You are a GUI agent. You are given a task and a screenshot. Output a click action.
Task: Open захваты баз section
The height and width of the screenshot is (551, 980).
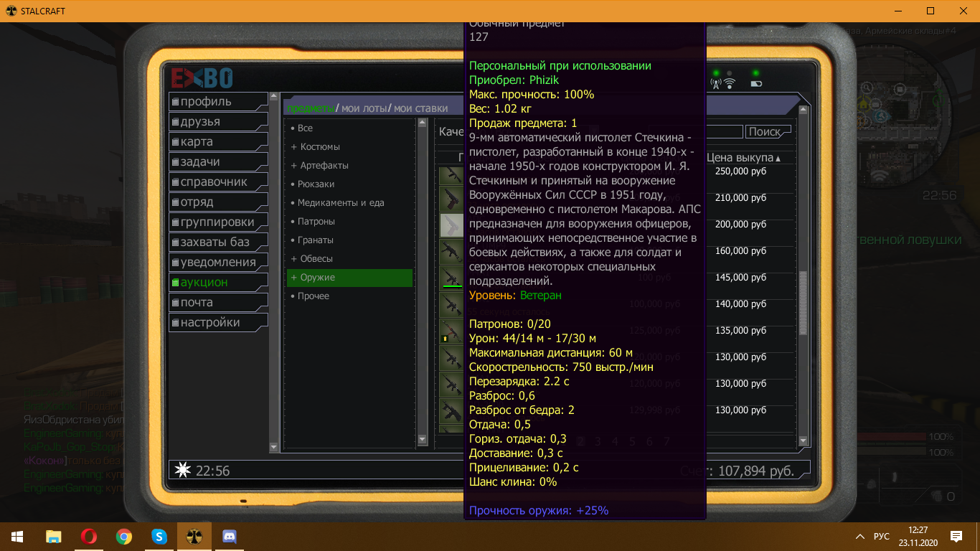[x=218, y=242]
